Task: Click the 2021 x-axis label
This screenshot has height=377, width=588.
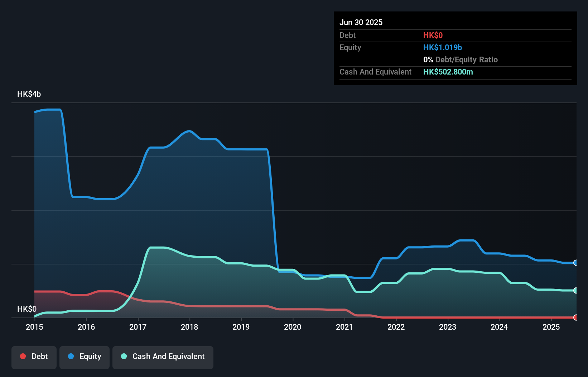Action: pyautogui.click(x=344, y=327)
